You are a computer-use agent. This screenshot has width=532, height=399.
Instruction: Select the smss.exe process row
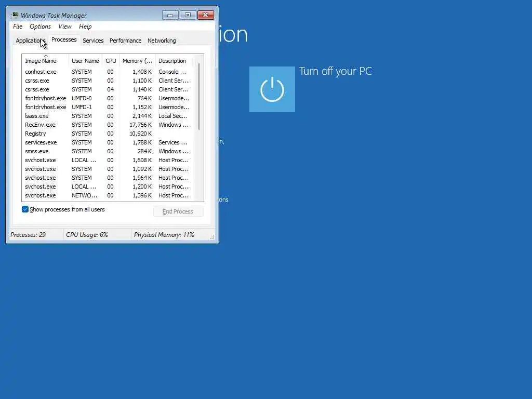click(x=109, y=151)
